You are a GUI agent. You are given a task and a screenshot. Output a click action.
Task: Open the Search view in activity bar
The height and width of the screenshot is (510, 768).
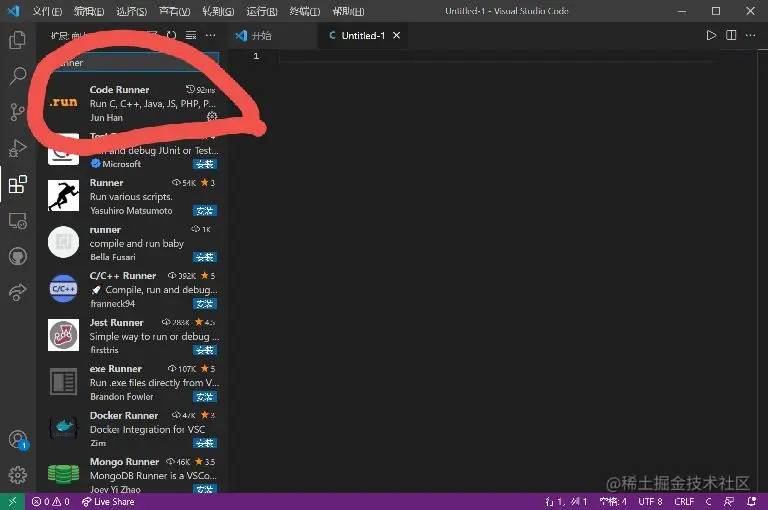coord(18,76)
